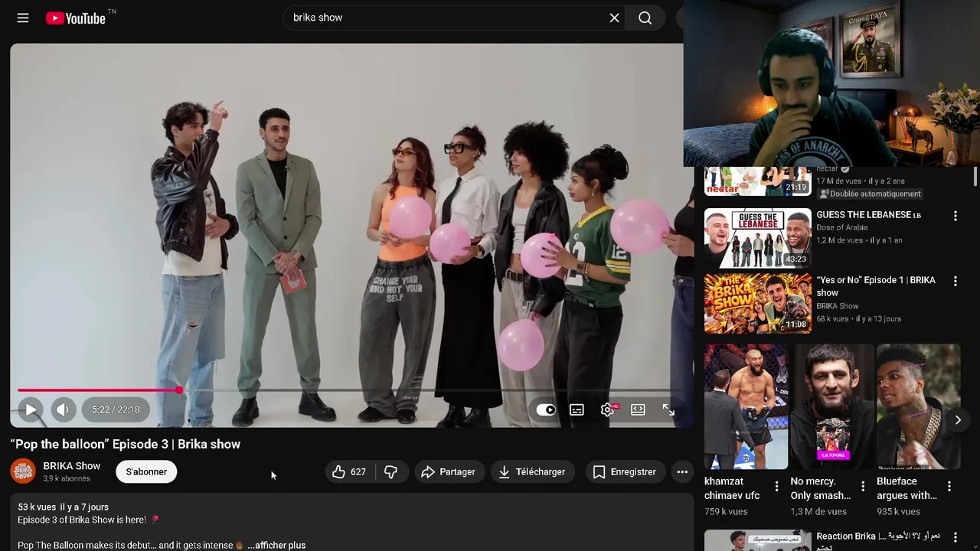The height and width of the screenshot is (551, 980).
Task: Open more actions ellipsis under video
Action: tap(682, 471)
